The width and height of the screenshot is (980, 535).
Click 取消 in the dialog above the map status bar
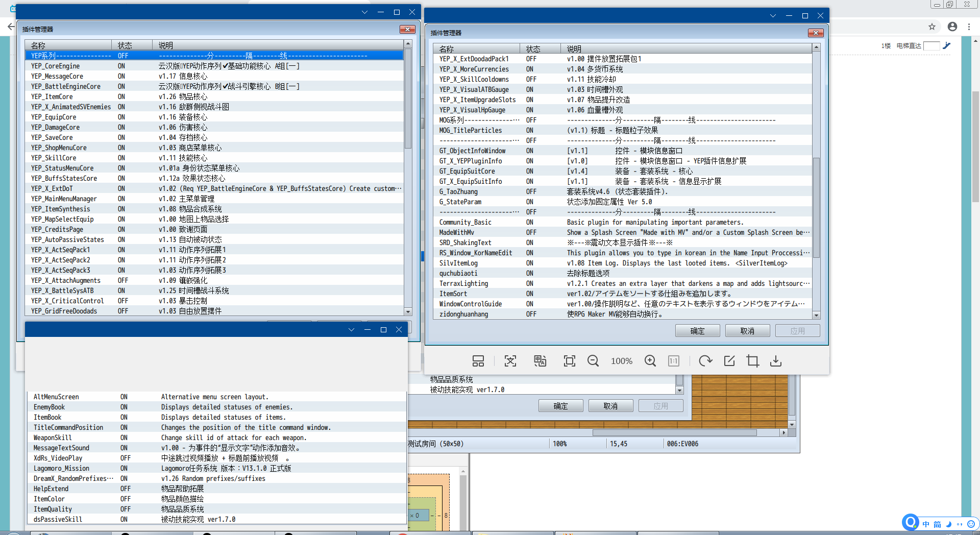click(610, 406)
